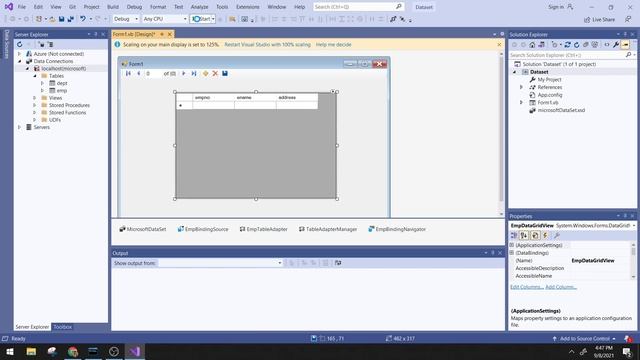Expand the Stored Procedures folder
Screen dimensions: 640x360
[35, 105]
